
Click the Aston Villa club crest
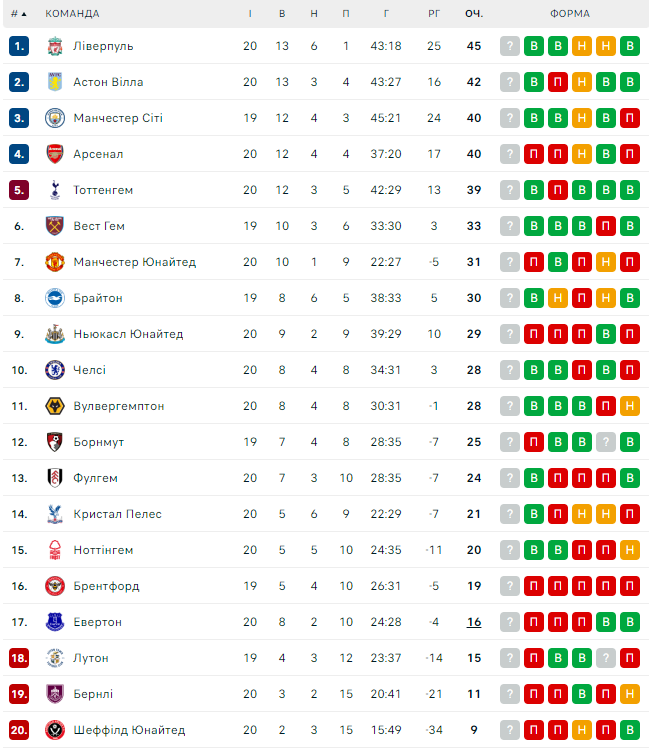55,82
